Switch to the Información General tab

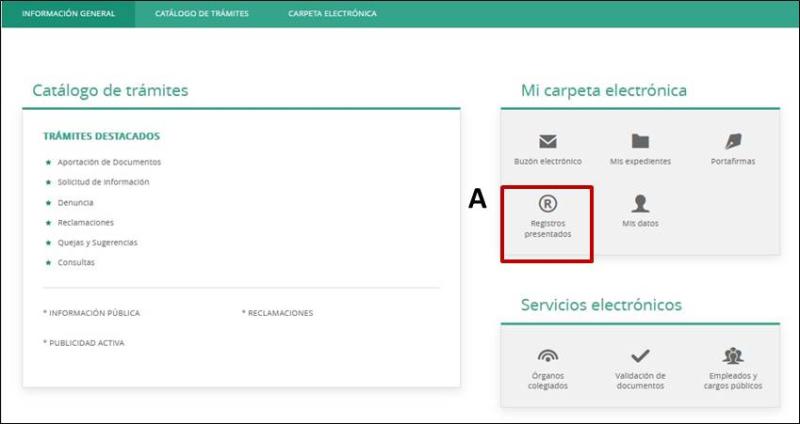68,14
